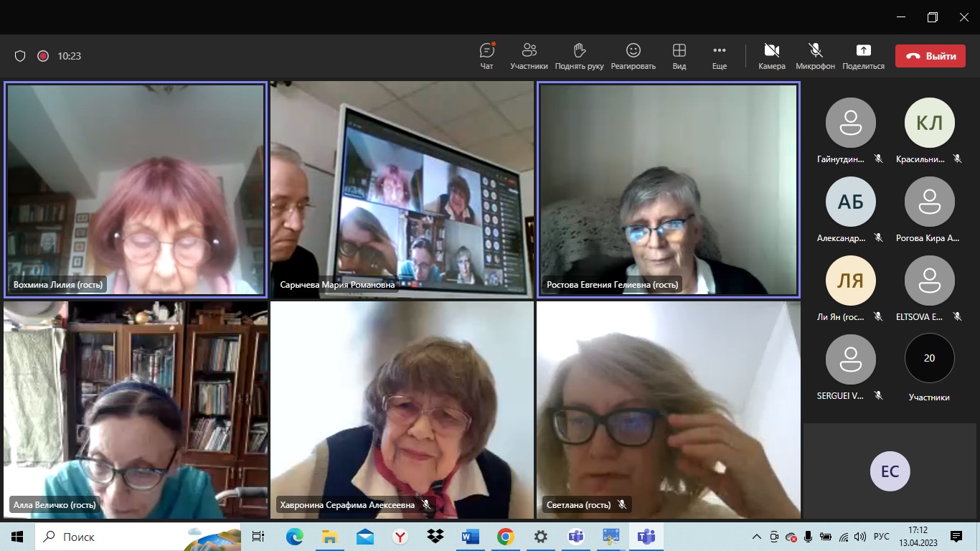This screenshot has width=980, height=551.
Task: Open the 20 participants overflow circle
Action: click(x=929, y=359)
